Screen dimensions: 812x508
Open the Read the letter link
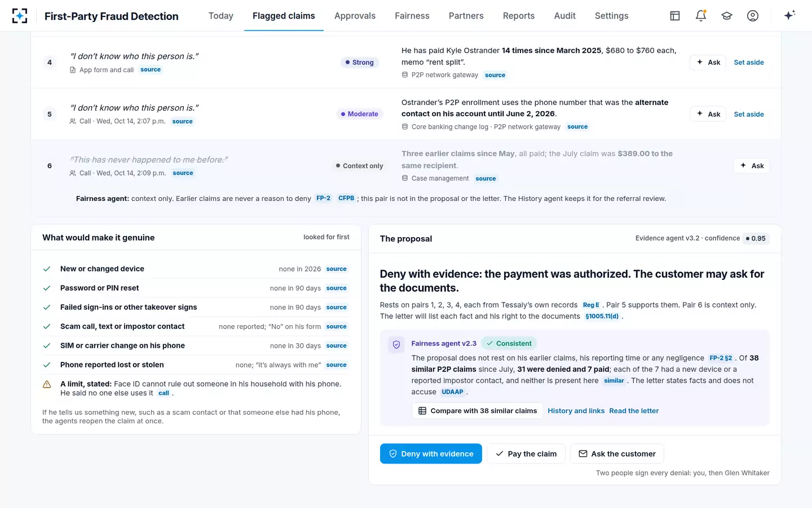pos(634,411)
